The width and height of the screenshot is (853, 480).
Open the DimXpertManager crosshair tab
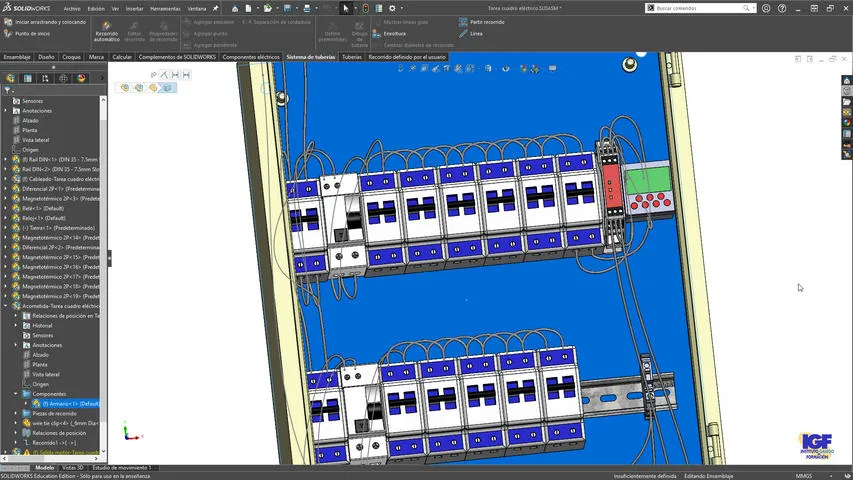click(x=64, y=78)
